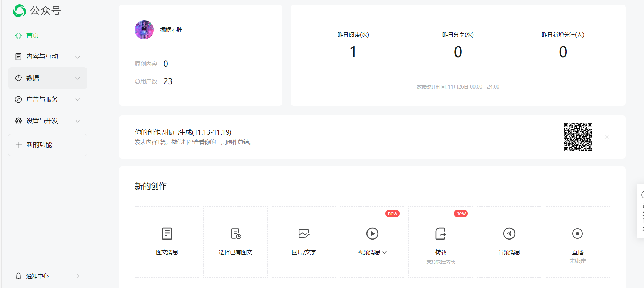The height and width of the screenshot is (288, 644).
Task: Expand the 设置与开发 menu chevron
Action: point(78,121)
